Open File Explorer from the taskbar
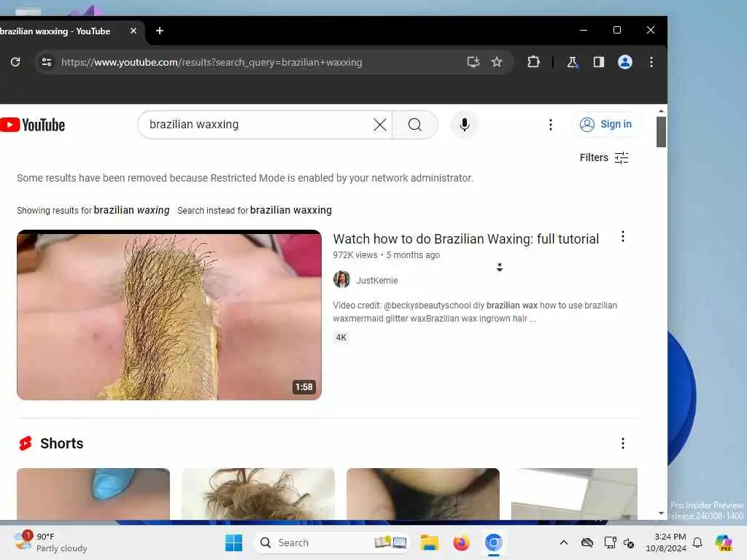 pyautogui.click(x=429, y=542)
